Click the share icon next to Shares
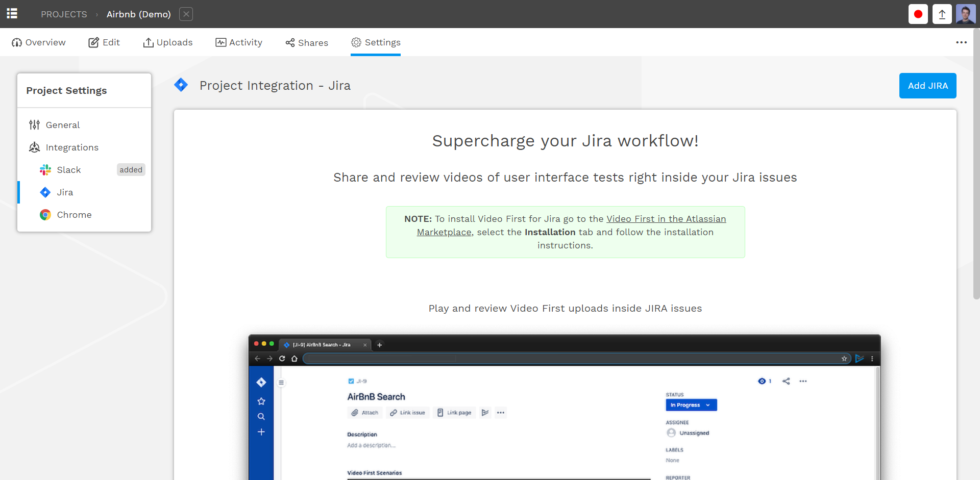The height and width of the screenshot is (480, 980). coord(290,42)
